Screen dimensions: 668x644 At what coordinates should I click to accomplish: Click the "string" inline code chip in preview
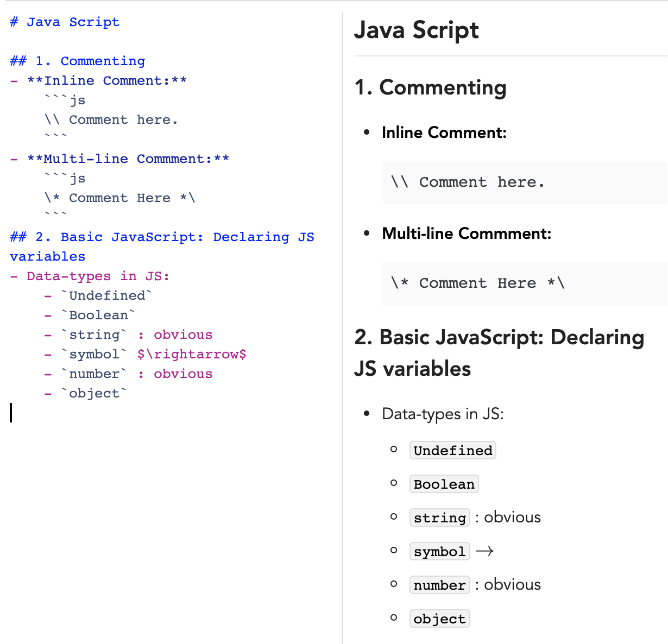click(x=439, y=517)
